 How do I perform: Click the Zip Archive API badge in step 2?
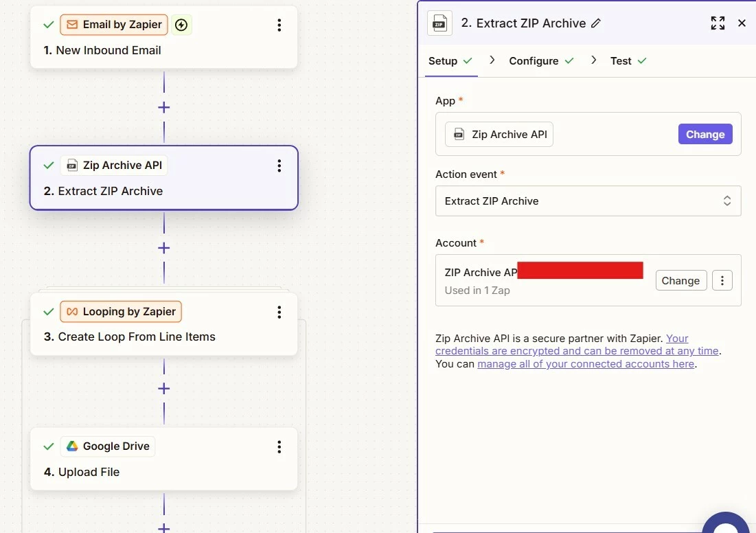[114, 166]
